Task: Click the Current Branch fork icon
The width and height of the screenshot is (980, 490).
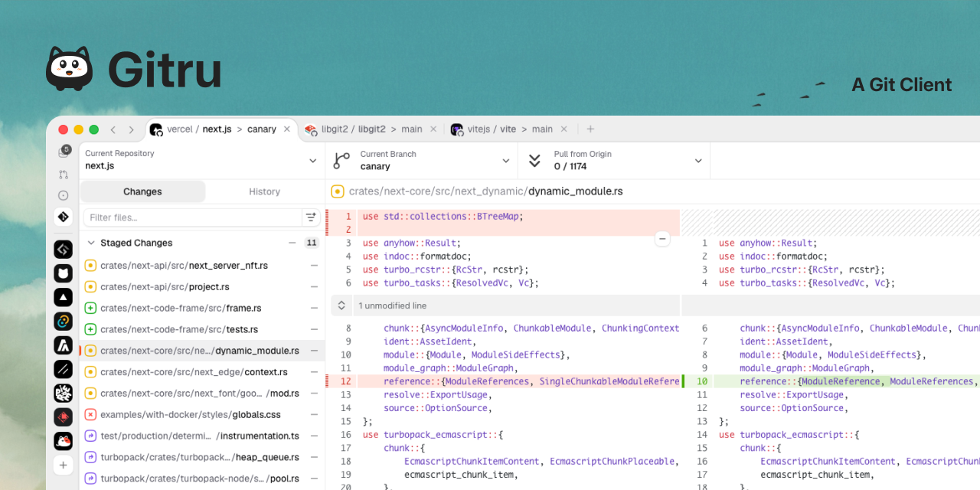Action: (x=342, y=160)
